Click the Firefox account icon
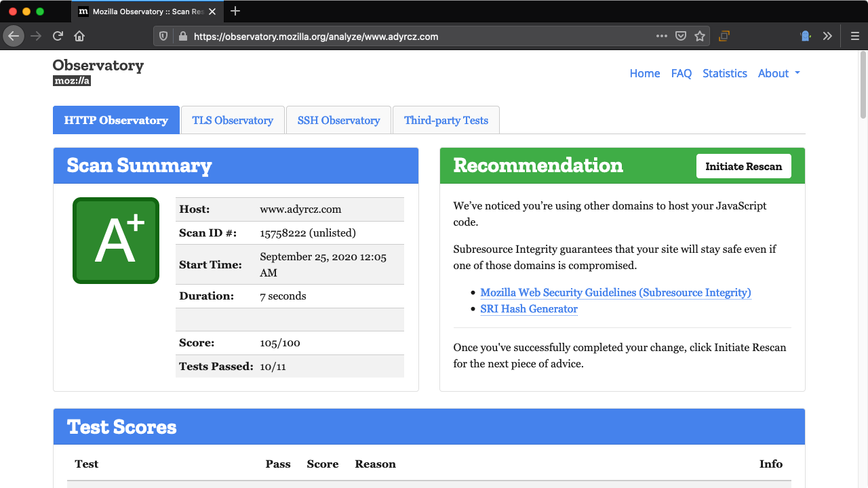Image resolution: width=868 pixels, height=488 pixels. [x=805, y=36]
